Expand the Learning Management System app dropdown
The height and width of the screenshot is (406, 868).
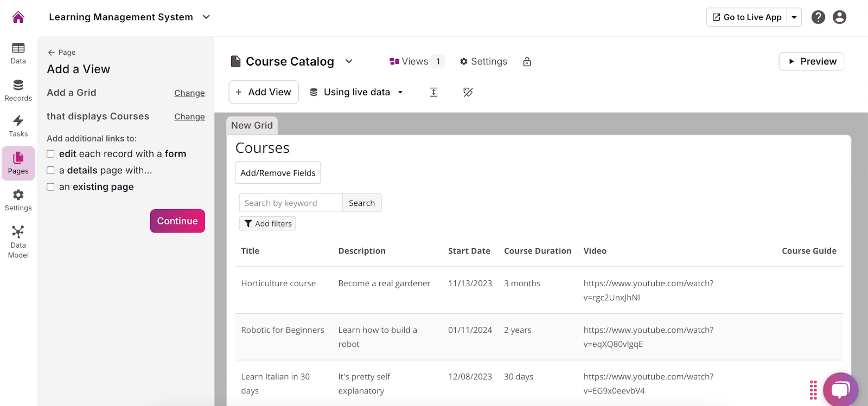point(206,17)
